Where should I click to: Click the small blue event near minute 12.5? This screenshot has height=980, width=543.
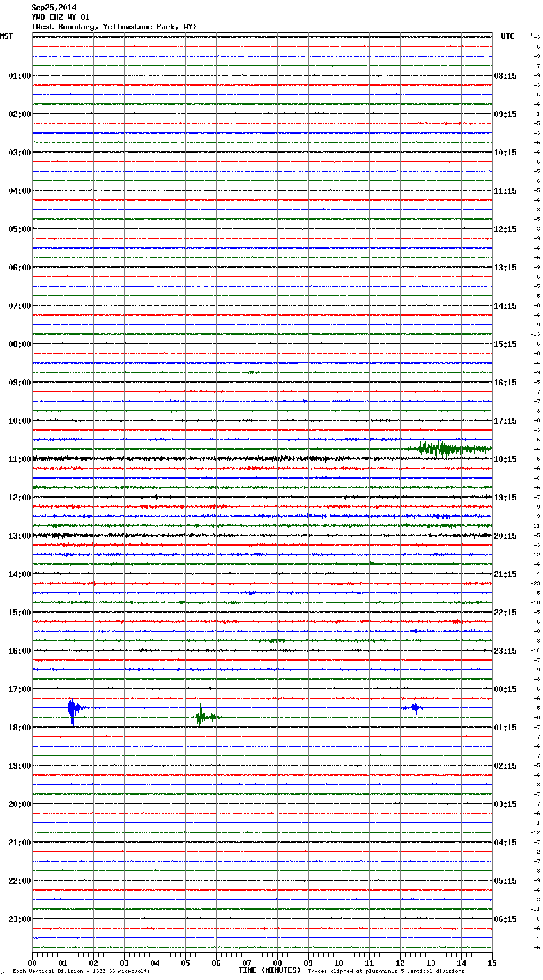pos(415,707)
